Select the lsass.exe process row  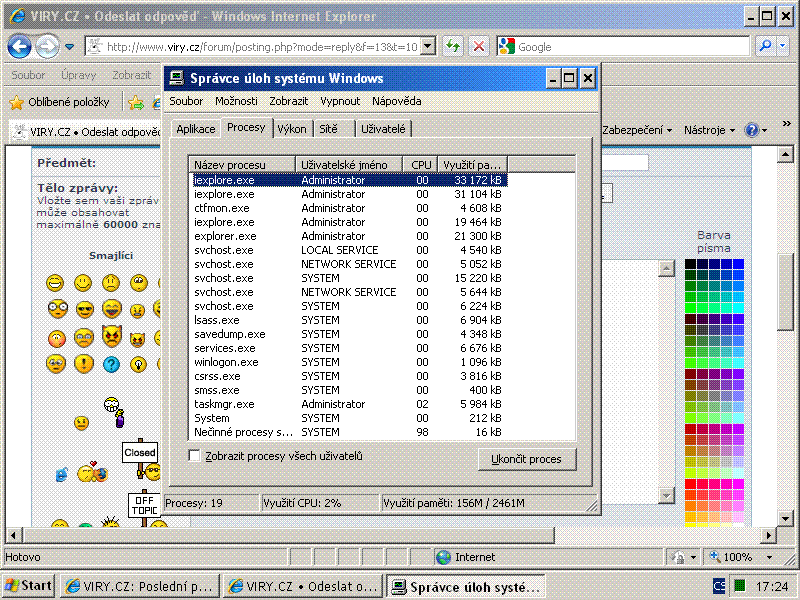pos(349,320)
